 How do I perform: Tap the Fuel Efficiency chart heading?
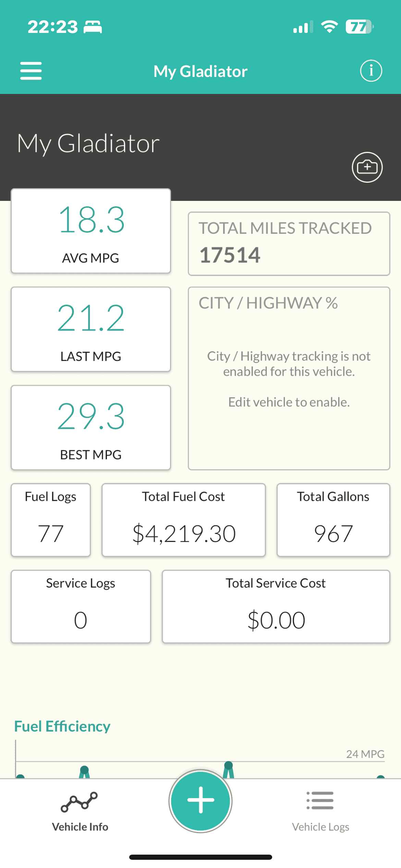click(x=62, y=726)
